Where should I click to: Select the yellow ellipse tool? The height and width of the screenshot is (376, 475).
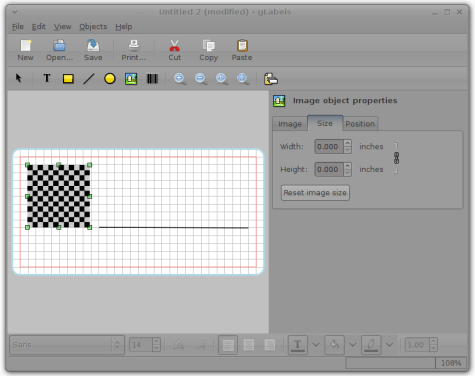[x=110, y=79]
